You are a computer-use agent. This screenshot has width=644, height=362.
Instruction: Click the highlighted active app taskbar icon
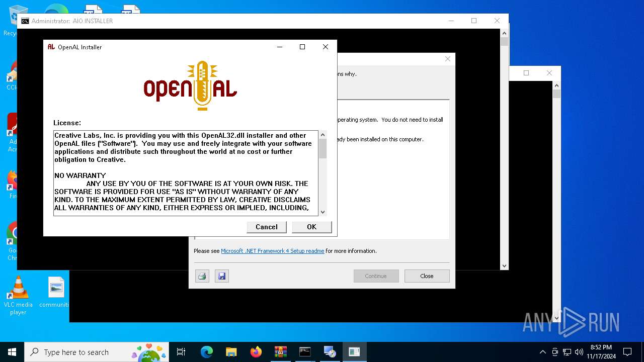click(x=354, y=352)
